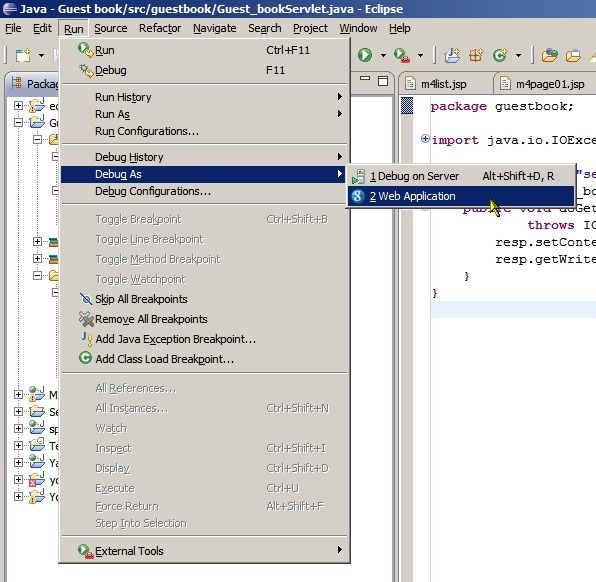The height and width of the screenshot is (582, 596).
Task: Choose Debug with F11 in Run menu
Action: point(204,70)
